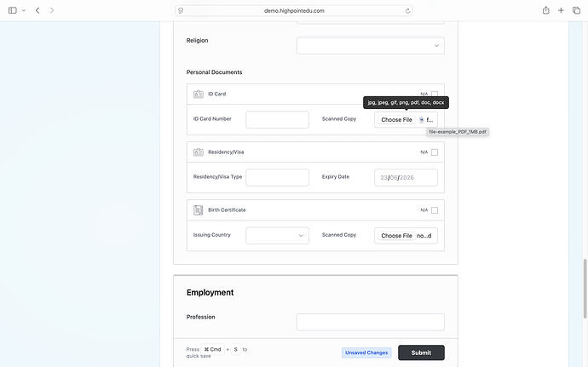This screenshot has width=588, height=367.
Task: Open the Share icon in the toolbar
Action: tap(546, 10)
